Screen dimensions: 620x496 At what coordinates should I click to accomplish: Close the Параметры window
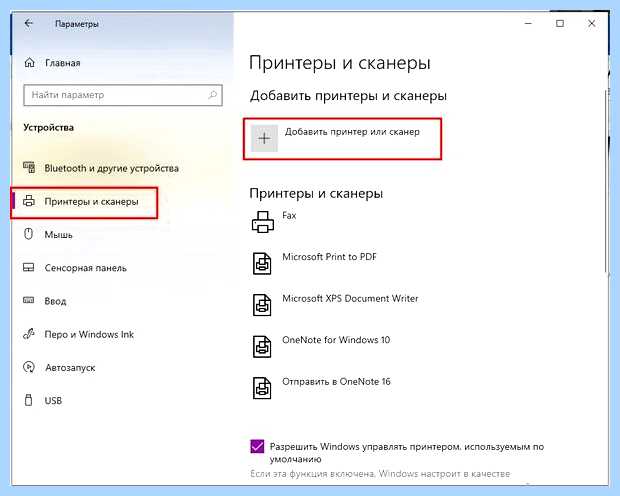click(x=592, y=23)
